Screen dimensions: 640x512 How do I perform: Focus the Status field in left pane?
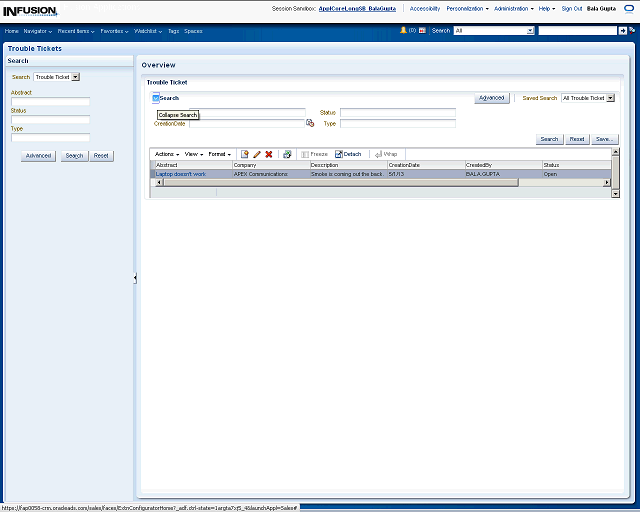coord(50,119)
